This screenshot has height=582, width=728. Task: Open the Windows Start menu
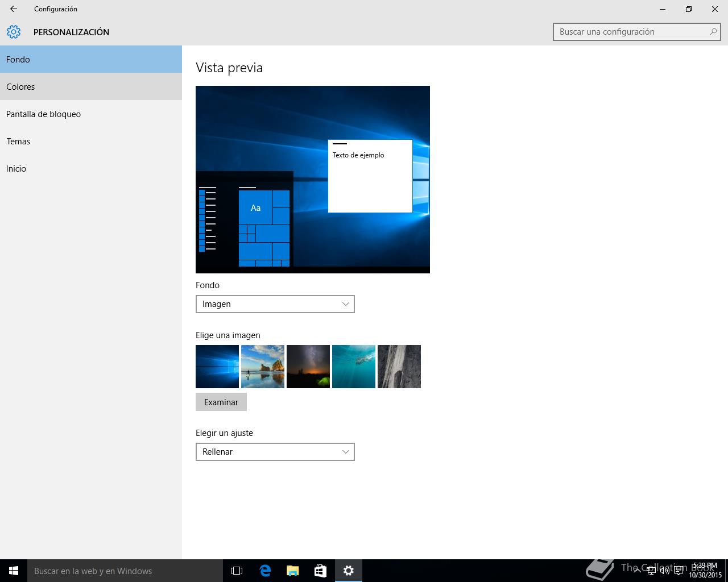click(14, 571)
